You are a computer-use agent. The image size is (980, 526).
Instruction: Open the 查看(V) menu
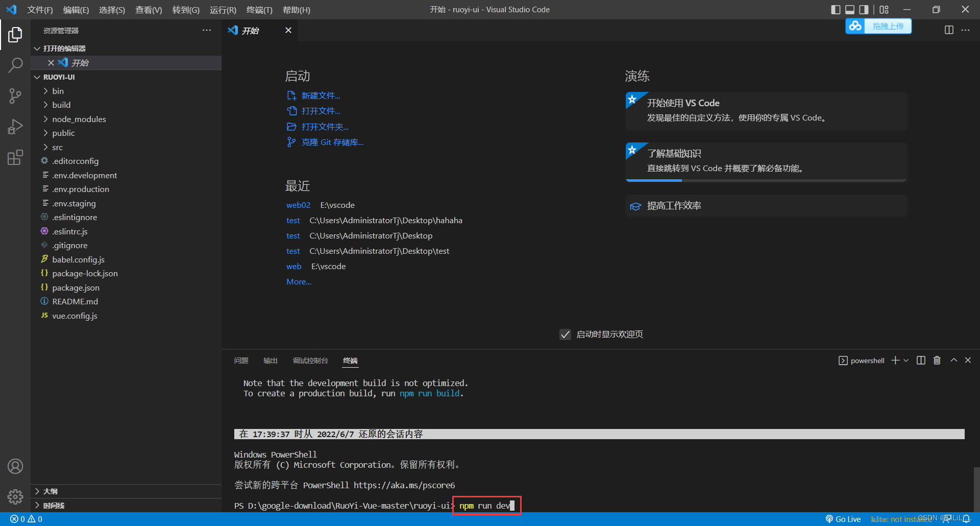tap(149, 10)
